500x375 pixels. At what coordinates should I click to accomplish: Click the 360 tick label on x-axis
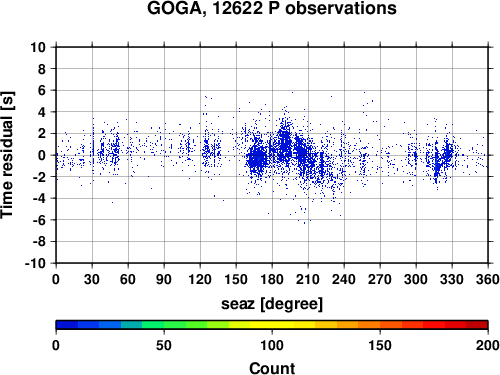point(488,279)
